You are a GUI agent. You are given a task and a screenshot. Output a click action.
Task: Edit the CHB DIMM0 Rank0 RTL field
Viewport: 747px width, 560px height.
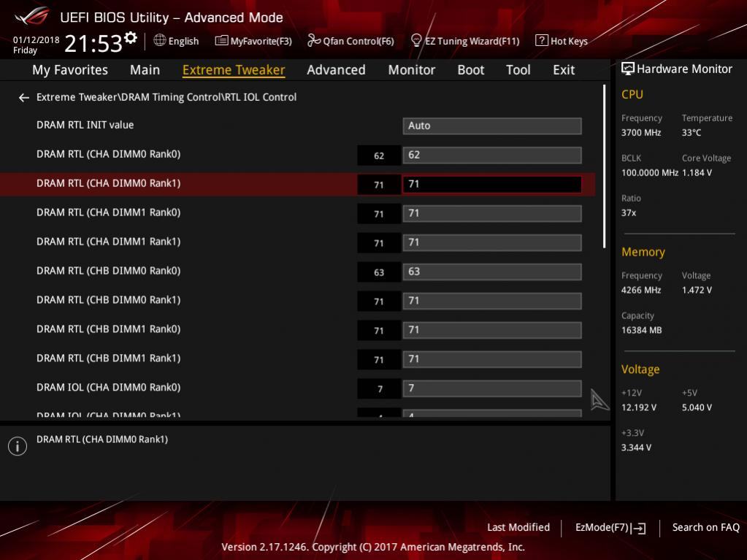492,272
